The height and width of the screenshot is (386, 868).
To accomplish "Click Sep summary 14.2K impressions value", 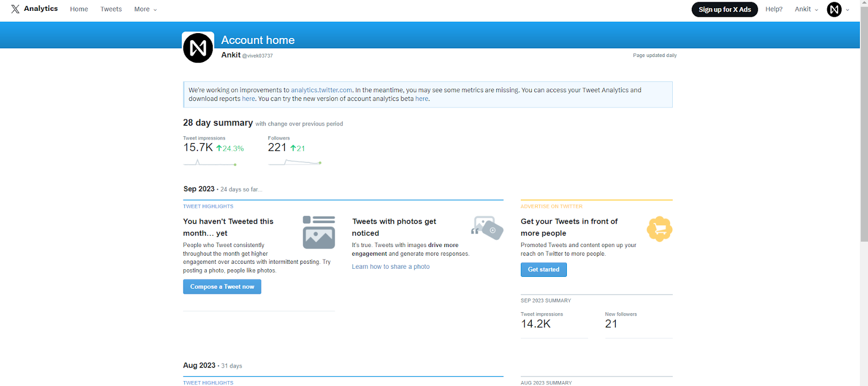I will coord(536,324).
